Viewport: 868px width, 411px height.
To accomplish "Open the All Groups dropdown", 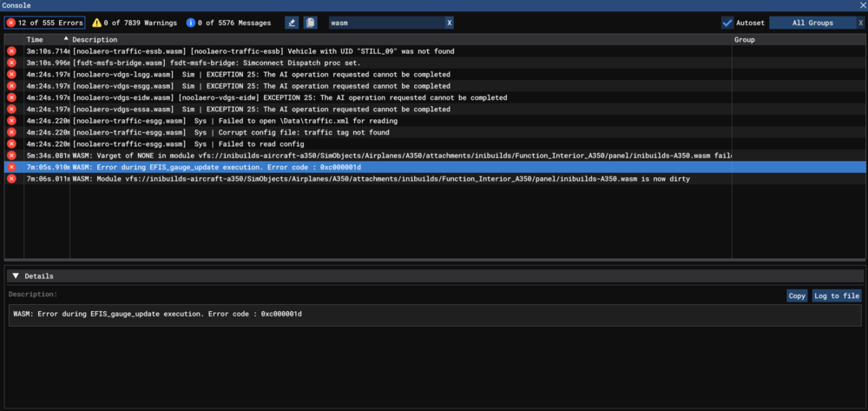I will tap(812, 23).
